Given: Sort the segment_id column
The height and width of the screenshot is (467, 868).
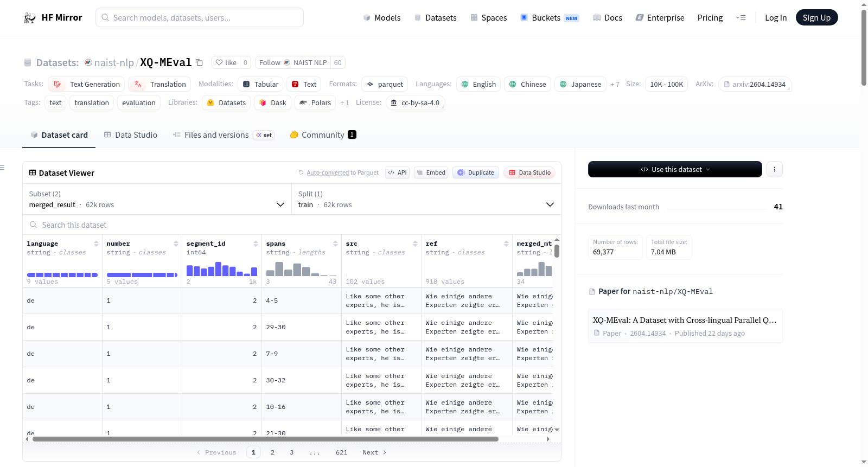Looking at the screenshot, I should point(256,244).
